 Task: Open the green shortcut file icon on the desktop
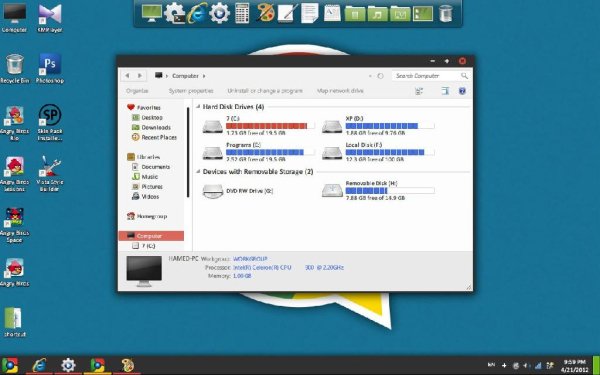click(x=15, y=322)
